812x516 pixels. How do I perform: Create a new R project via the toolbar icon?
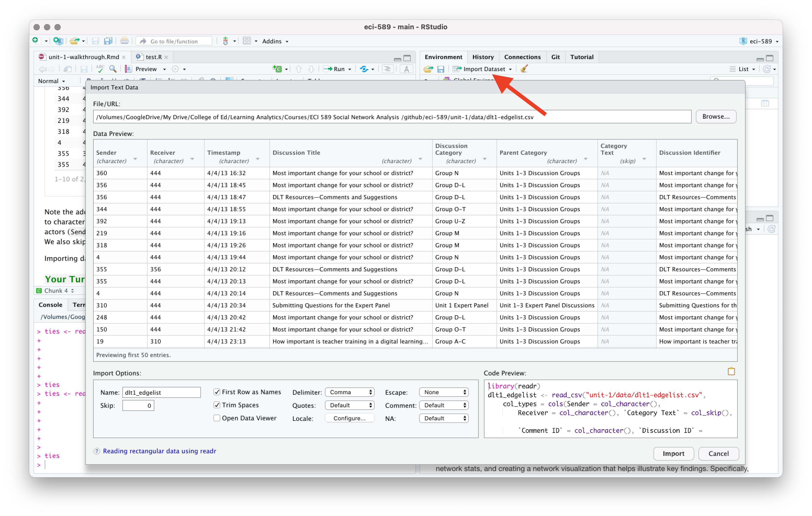tap(58, 41)
